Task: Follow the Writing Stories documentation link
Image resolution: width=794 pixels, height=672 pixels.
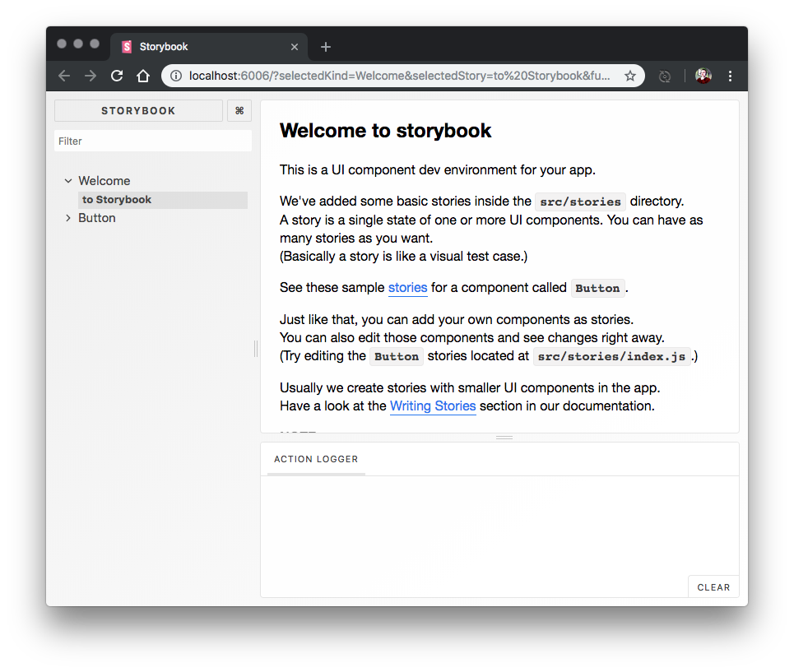Action: [433, 406]
